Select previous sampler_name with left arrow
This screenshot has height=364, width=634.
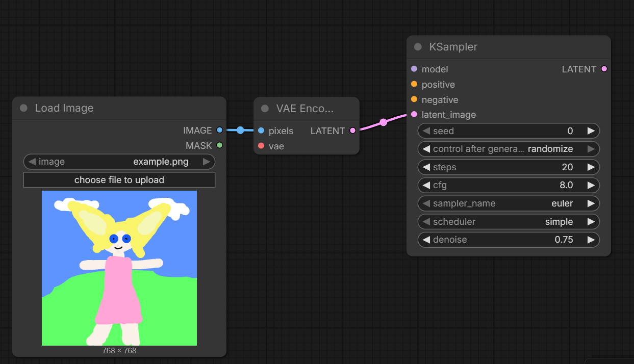coord(426,203)
